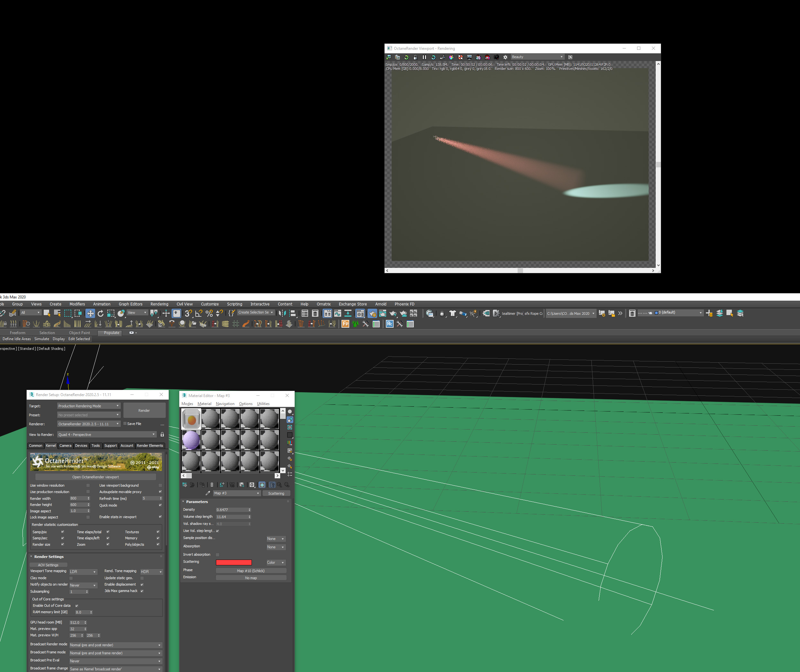
Task: Open the Rendering menu
Action: tap(159, 304)
